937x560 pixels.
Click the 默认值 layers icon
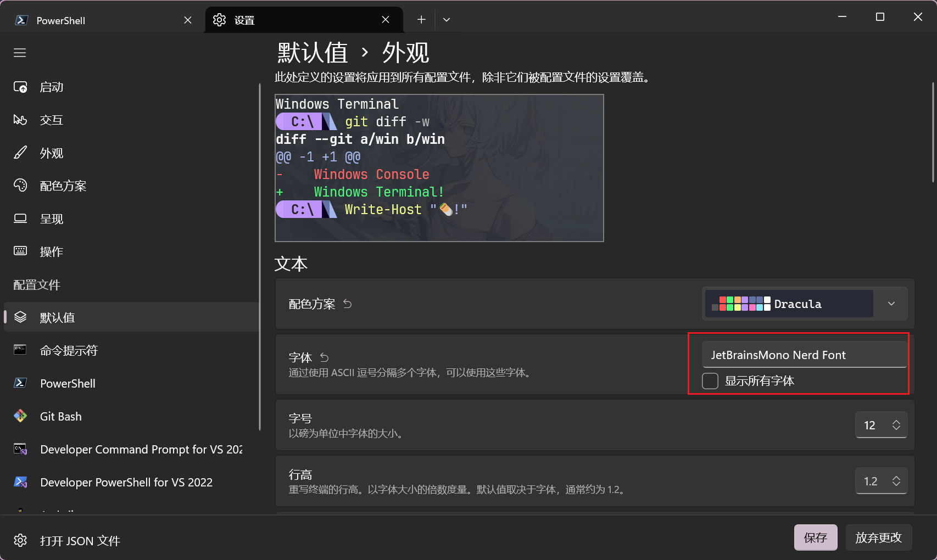click(x=20, y=317)
